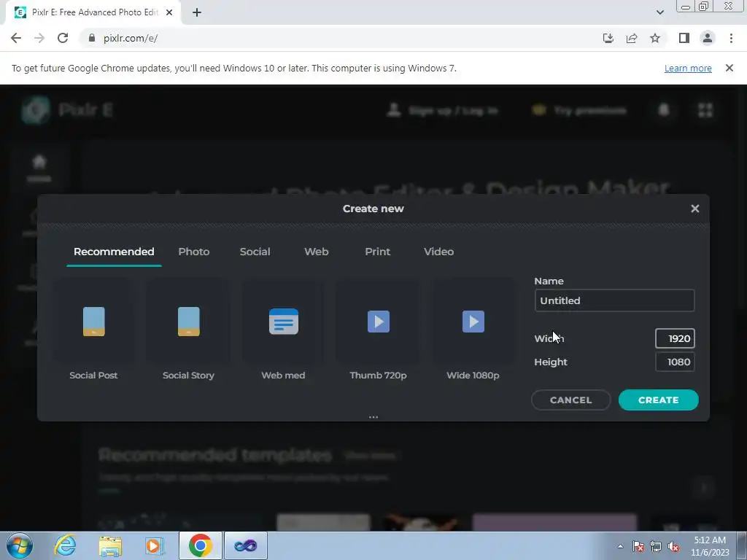Click the Chrome taskbar icon

click(x=200, y=545)
